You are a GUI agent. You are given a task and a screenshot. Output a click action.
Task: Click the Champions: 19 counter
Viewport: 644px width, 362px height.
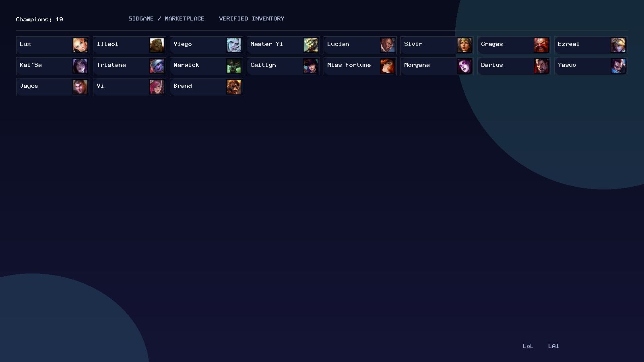(39, 19)
